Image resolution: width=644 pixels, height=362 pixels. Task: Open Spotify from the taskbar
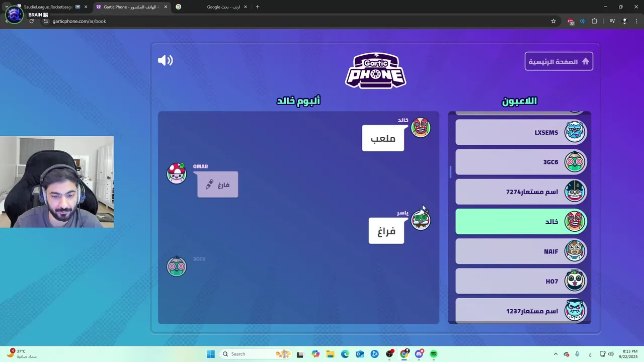(x=434, y=354)
